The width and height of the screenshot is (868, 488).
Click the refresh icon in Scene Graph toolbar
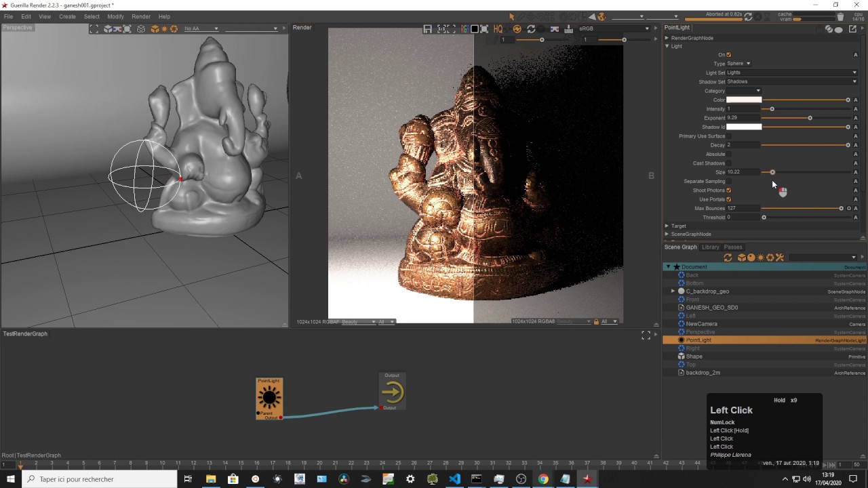(728, 258)
